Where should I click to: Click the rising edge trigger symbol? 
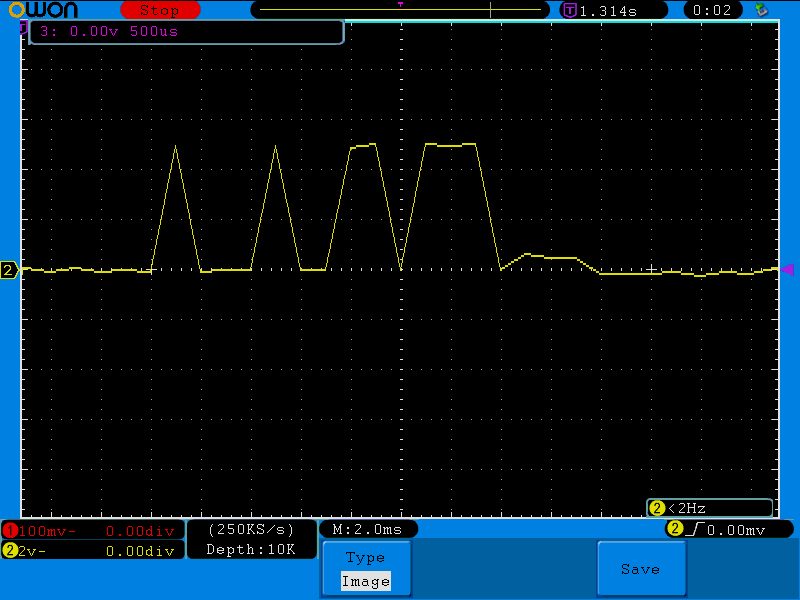click(695, 530)
